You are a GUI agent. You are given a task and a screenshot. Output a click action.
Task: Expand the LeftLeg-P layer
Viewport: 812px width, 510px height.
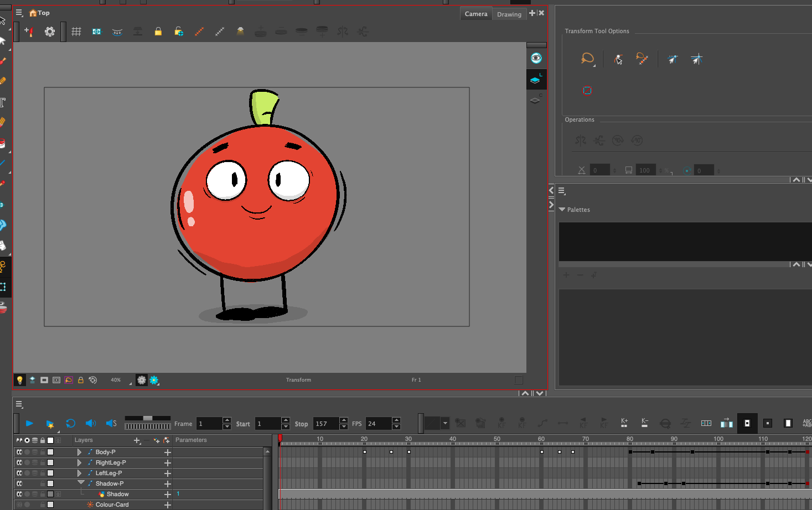point(79,473)
